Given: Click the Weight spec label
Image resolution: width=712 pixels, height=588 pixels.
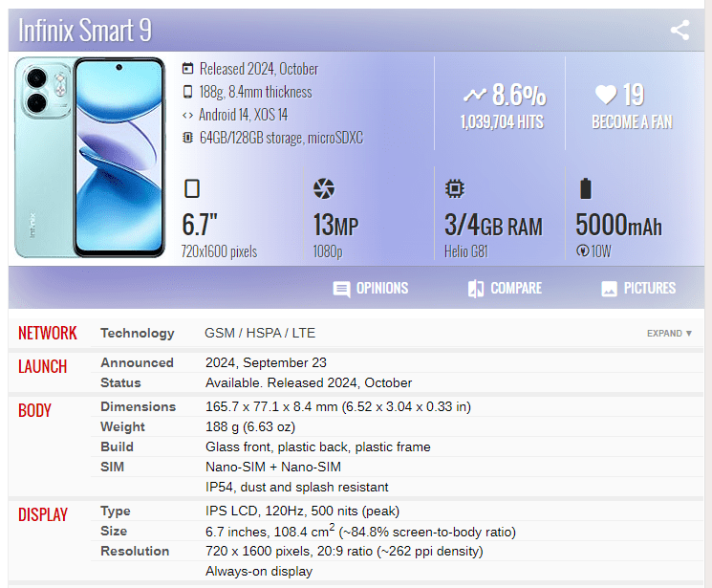Looking at the screenshot, I should (122, 426).
